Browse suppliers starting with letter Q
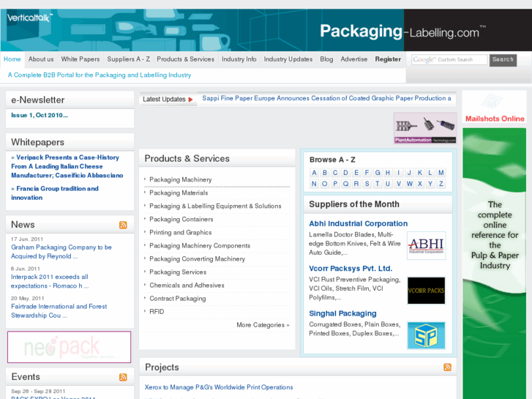The image size is (532, 399). (x=345, y=184)
